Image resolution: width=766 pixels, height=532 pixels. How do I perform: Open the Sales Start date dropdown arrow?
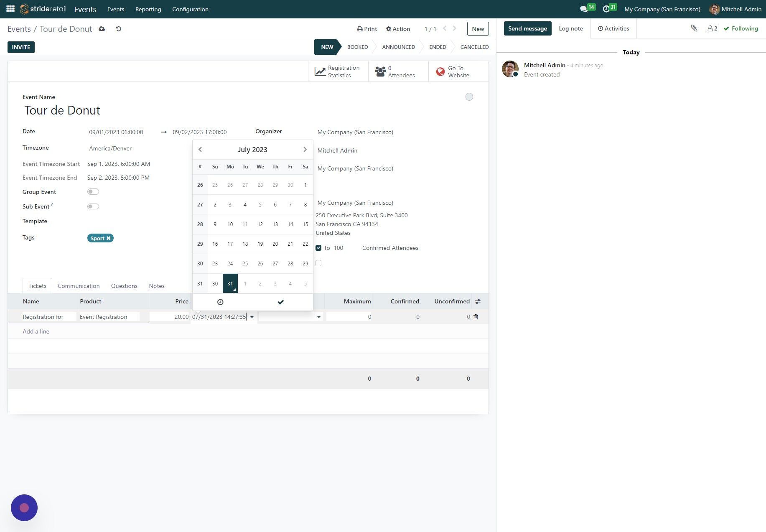pos(252,317)
